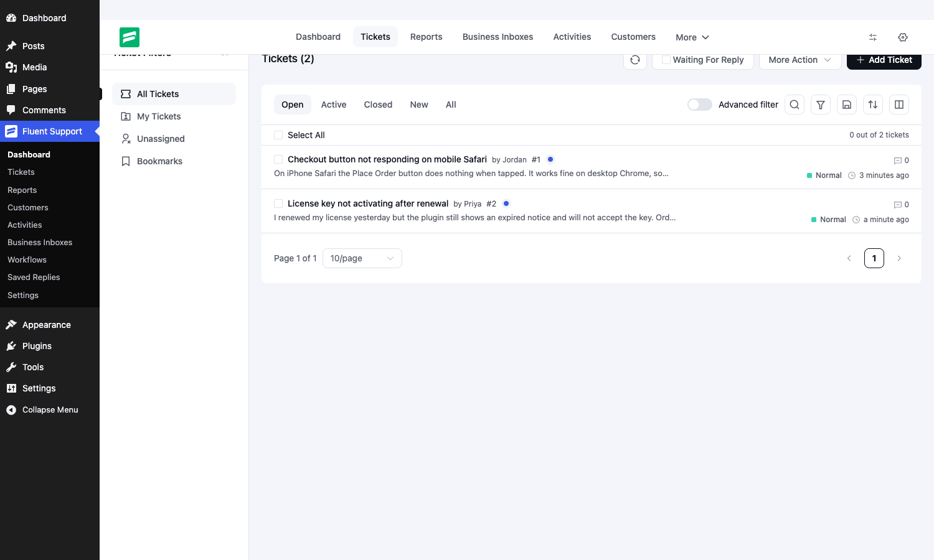
Task: Open Dashboard in top navigation
Action: pyautogui.click(x=318, y=37)
